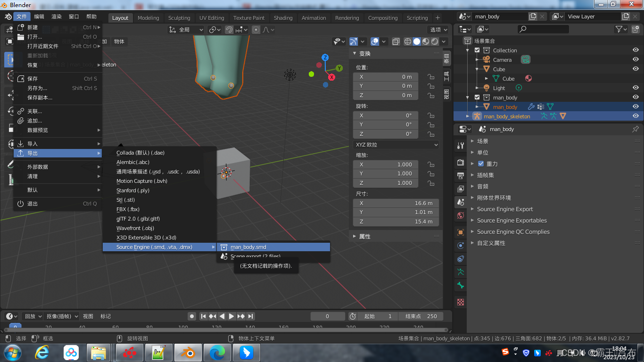644x362 pixels.
Task: Click the outliner filter funnel icon
Action: pos(619,29)
